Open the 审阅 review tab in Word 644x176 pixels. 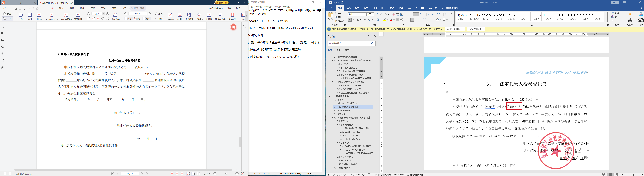coord(392,8)
